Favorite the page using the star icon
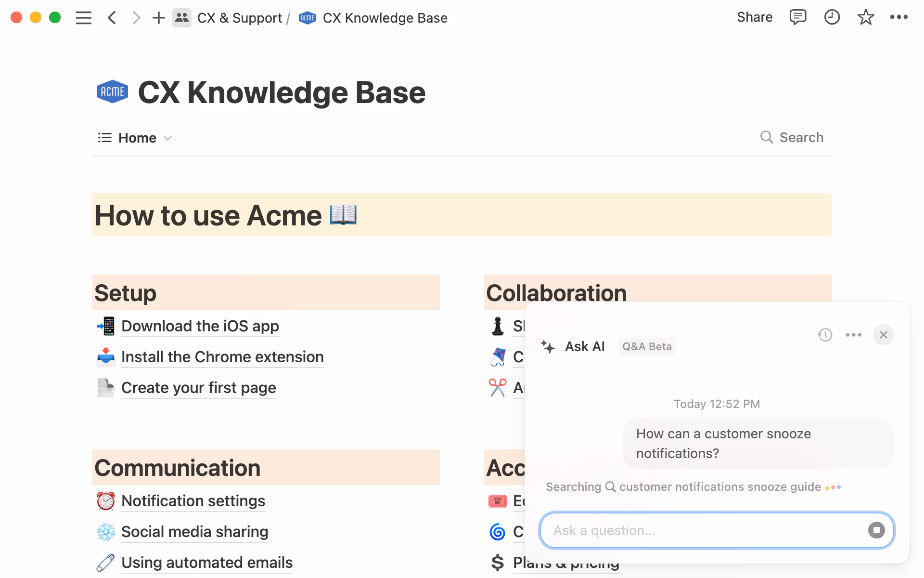 [865, 18]
